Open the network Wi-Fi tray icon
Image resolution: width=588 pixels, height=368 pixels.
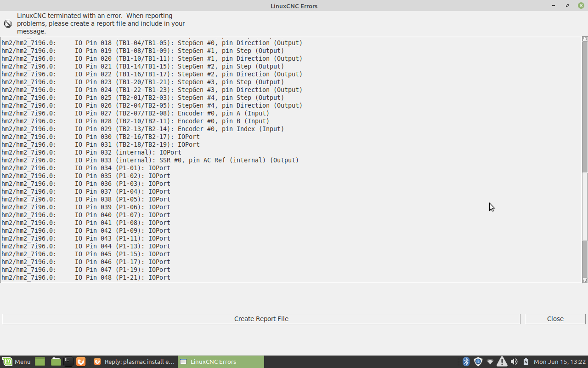(490, 362)
